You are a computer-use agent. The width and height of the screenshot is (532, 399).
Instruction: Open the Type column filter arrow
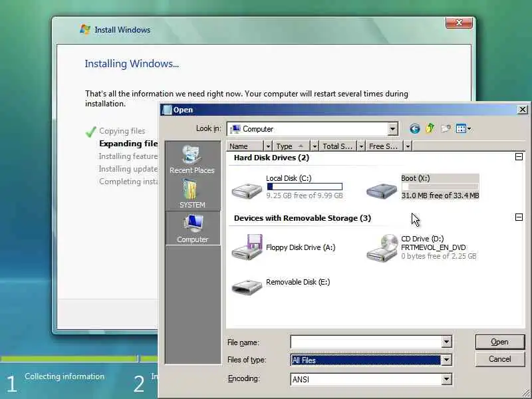coord(315,146)
